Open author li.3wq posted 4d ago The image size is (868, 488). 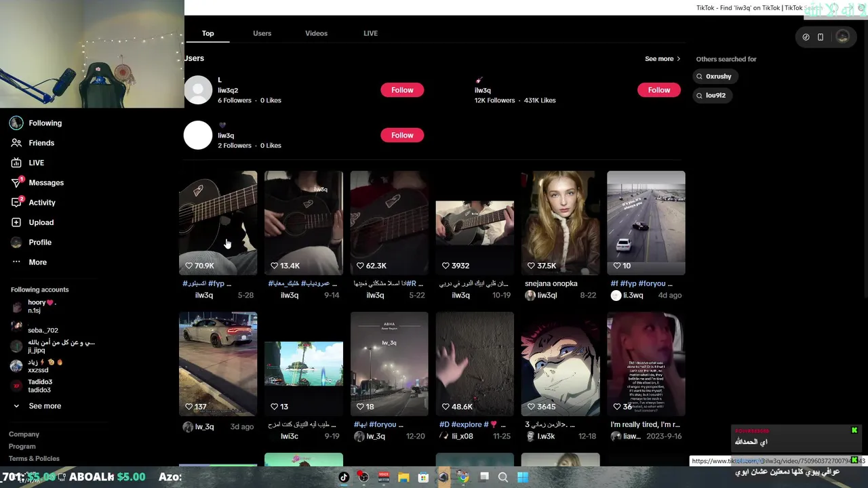[627, 296]
